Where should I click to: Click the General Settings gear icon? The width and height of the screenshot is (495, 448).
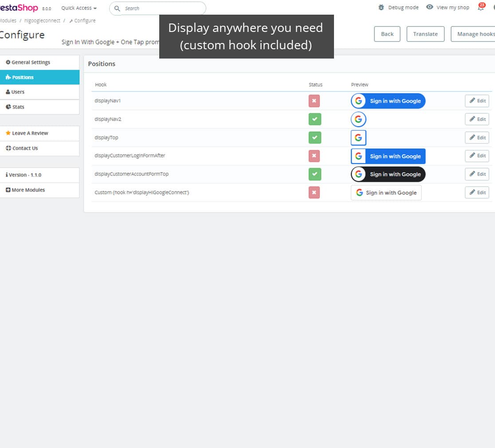pyautogui.click(x=8, y=62)
